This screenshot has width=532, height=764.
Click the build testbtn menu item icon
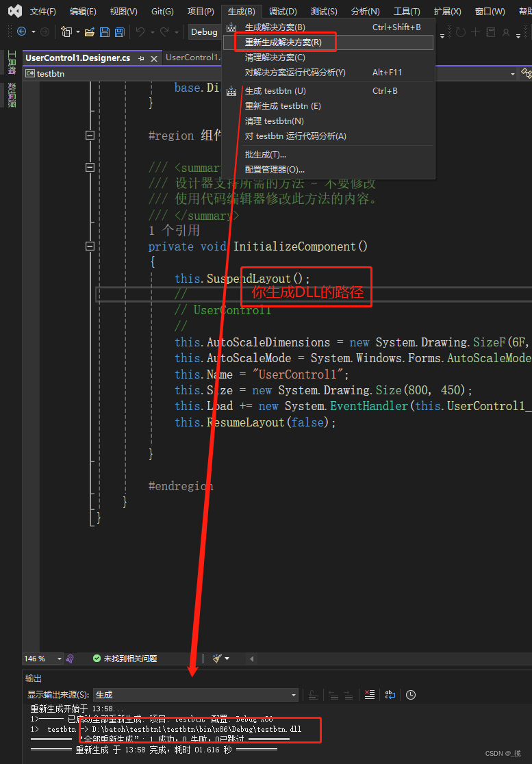click(x=231, y=90)
